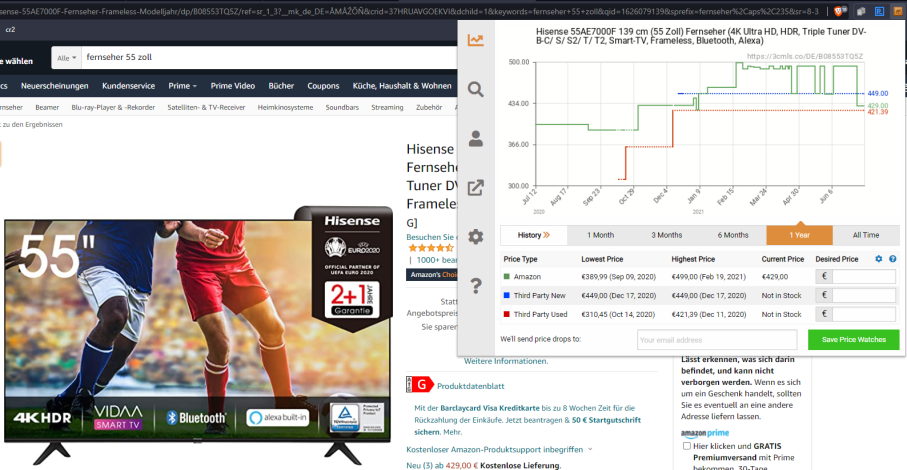Open Coupons in the navigation bar
The width and height of the screenshot is (907, 470).
(323, 86)
